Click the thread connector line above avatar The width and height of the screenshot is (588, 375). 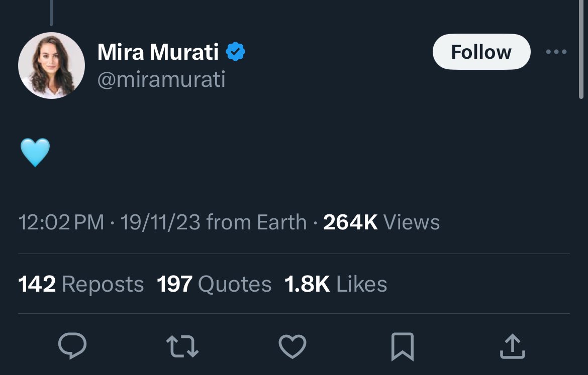(x=51, y=13)
